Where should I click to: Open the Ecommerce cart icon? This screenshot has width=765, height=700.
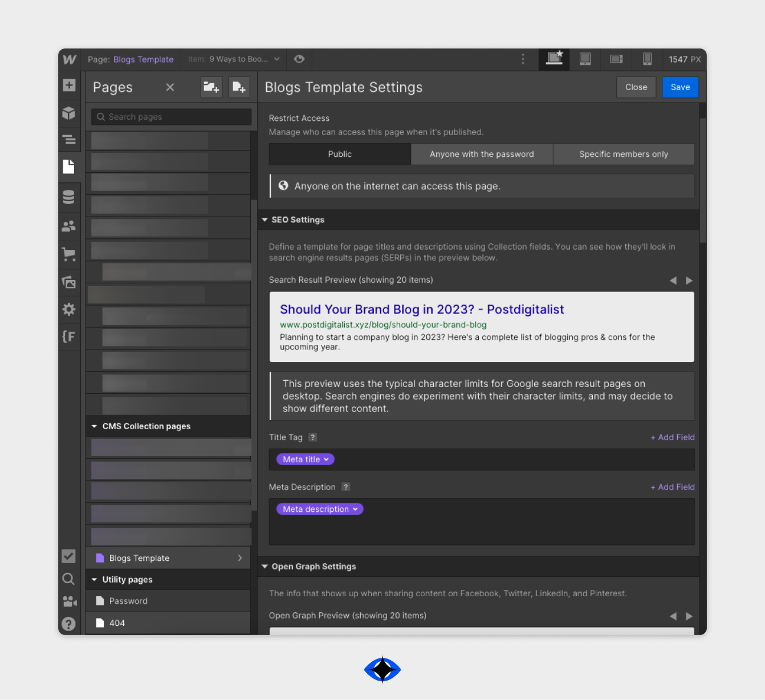(x=69, y=254)
